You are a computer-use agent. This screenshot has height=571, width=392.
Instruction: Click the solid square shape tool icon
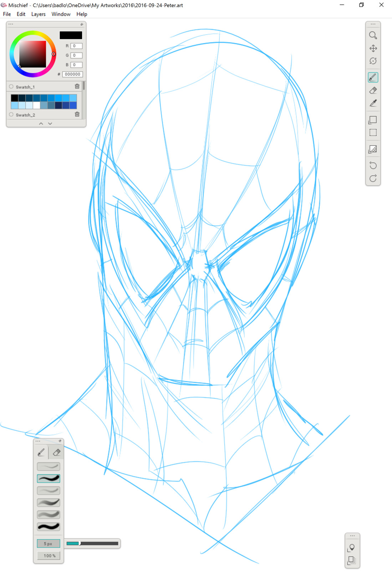(x=373, y=120)
